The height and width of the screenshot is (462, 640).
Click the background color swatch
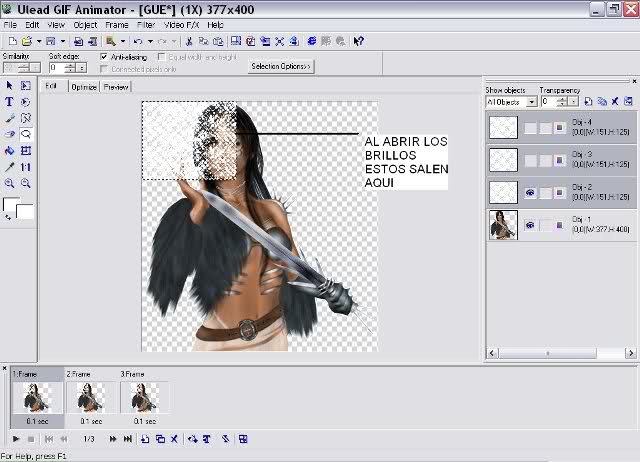click(x=25, y=211)
